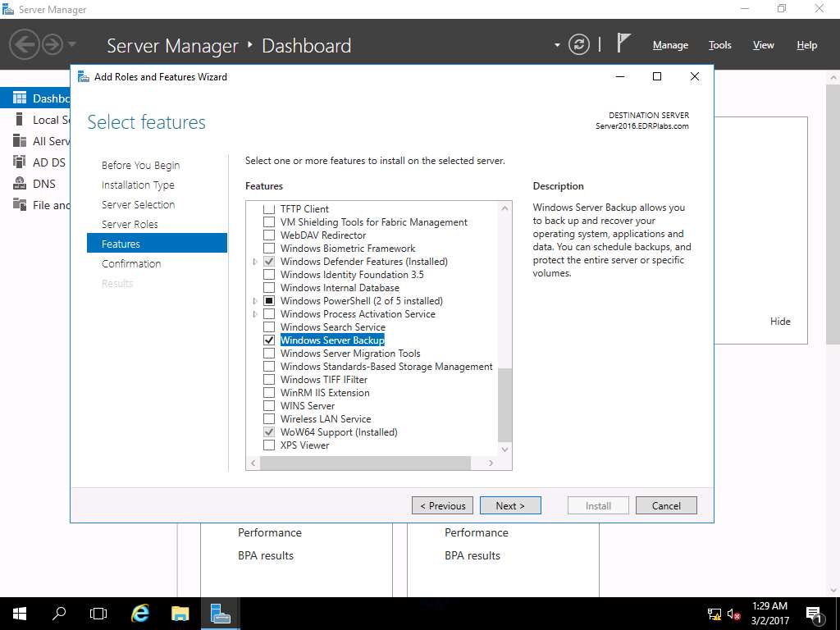Viewport: 840px width, 630px height.
Task: Click the Previous button
Action: click(x=442, y=505)
